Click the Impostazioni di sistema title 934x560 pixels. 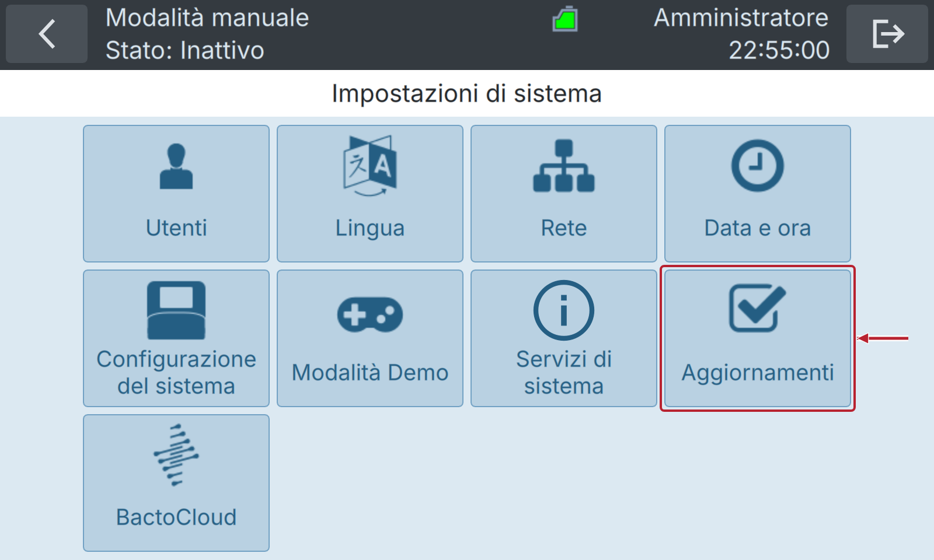tap(467, 93)
